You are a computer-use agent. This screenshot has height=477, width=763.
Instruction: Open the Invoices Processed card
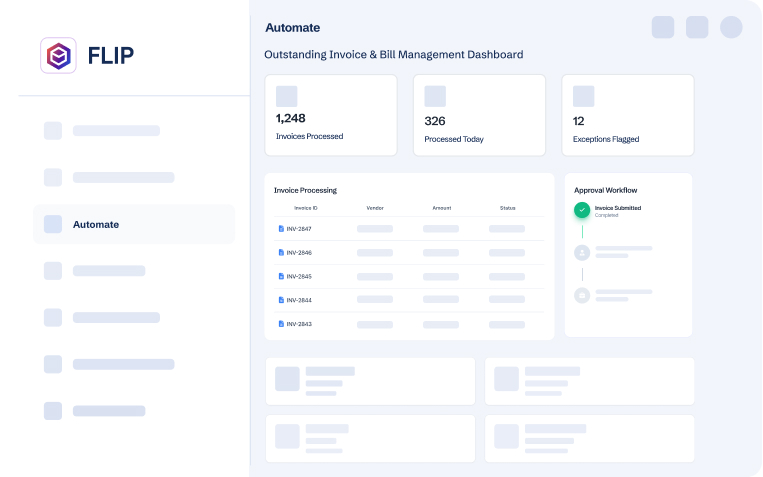[330, 115]
